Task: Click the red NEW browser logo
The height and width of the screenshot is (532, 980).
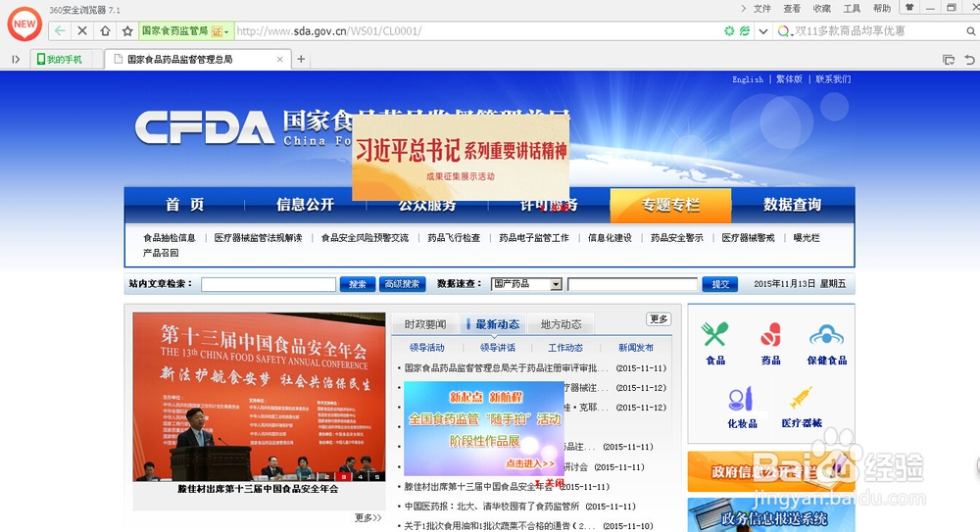Action: pos(24,24)
